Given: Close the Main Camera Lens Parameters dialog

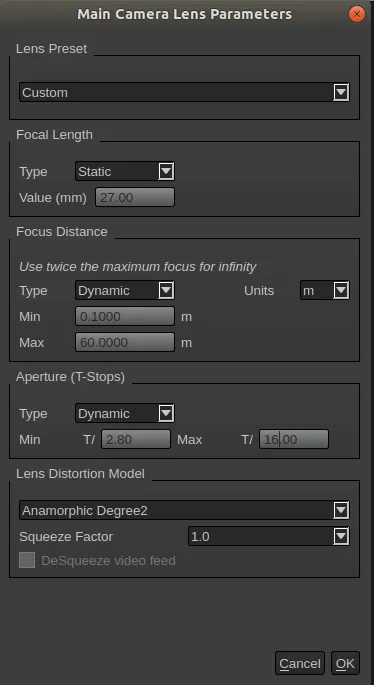Looking at the screenshot, I should click(x=357, y=14).
